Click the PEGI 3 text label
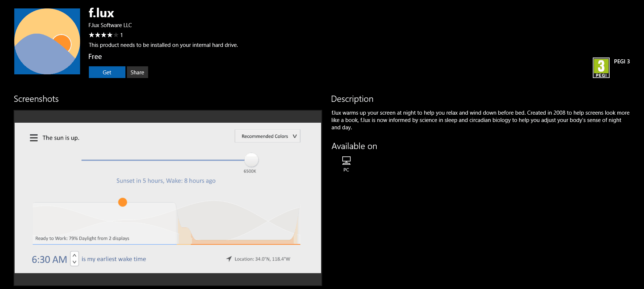644x289 pixels. 622,62
